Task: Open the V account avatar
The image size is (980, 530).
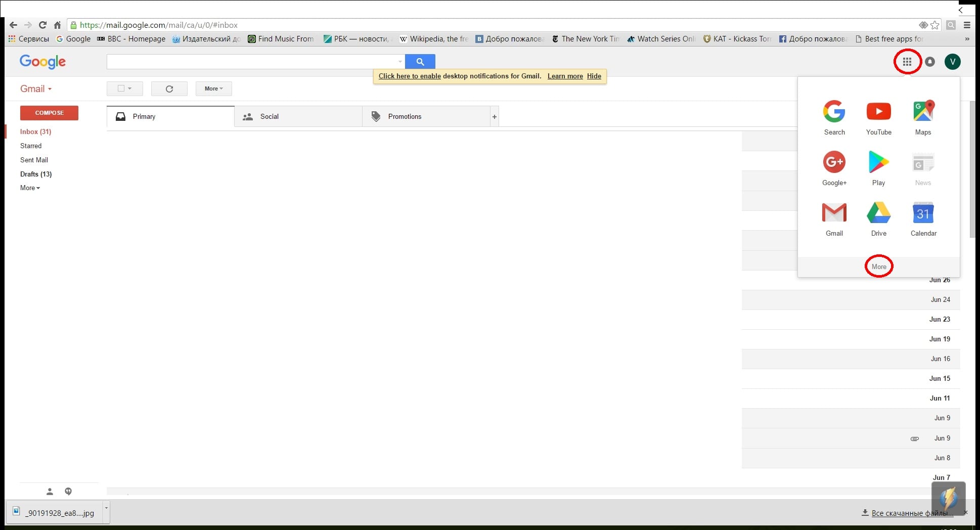Action: [952, 62]
